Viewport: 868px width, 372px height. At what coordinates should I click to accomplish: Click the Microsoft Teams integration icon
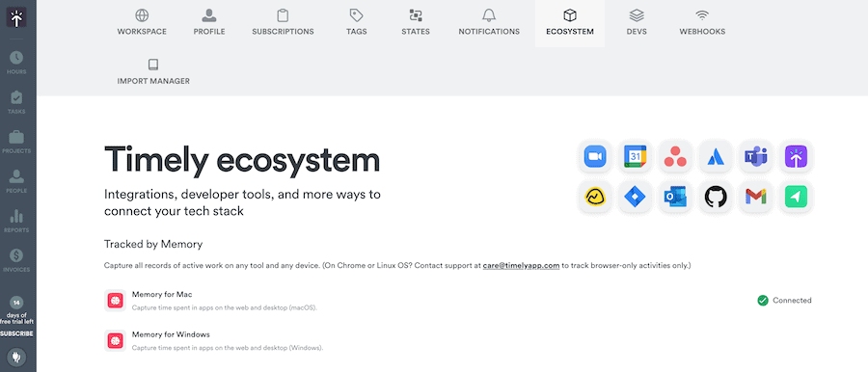click(x=755, y=157)
